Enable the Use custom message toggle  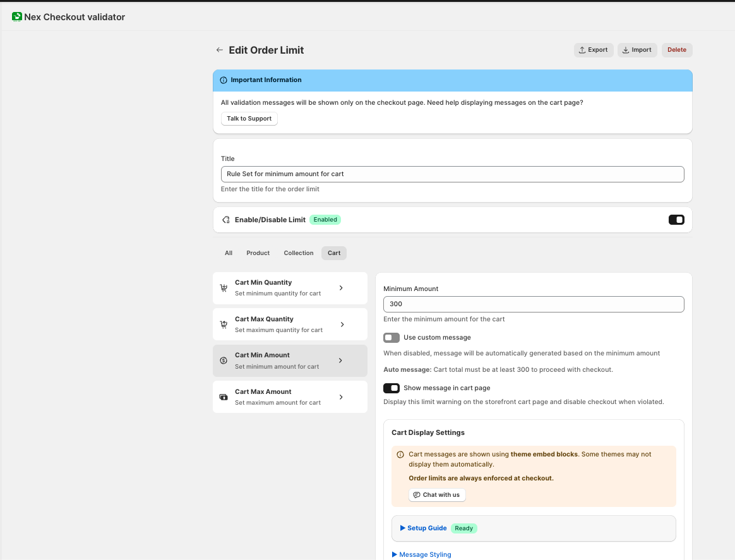391,338
